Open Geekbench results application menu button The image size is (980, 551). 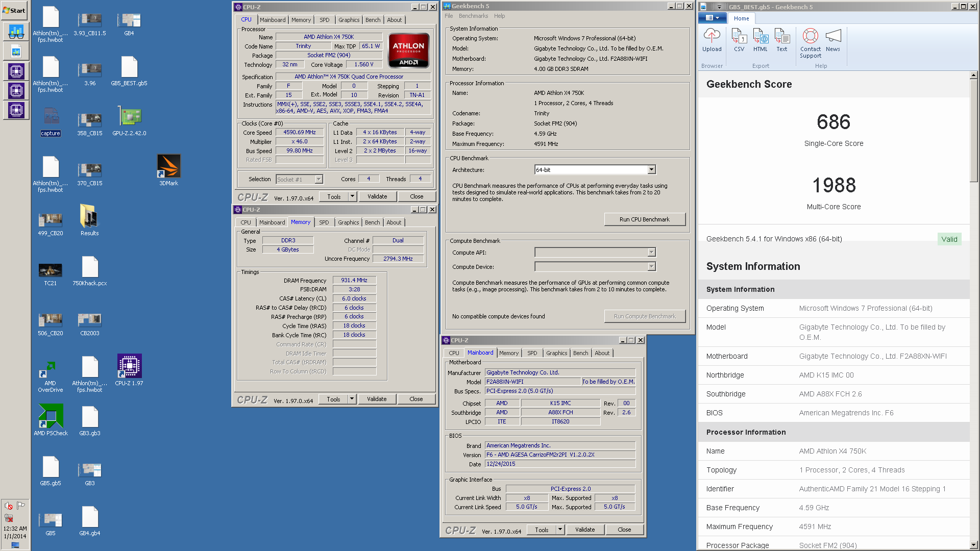pos(712,18)
